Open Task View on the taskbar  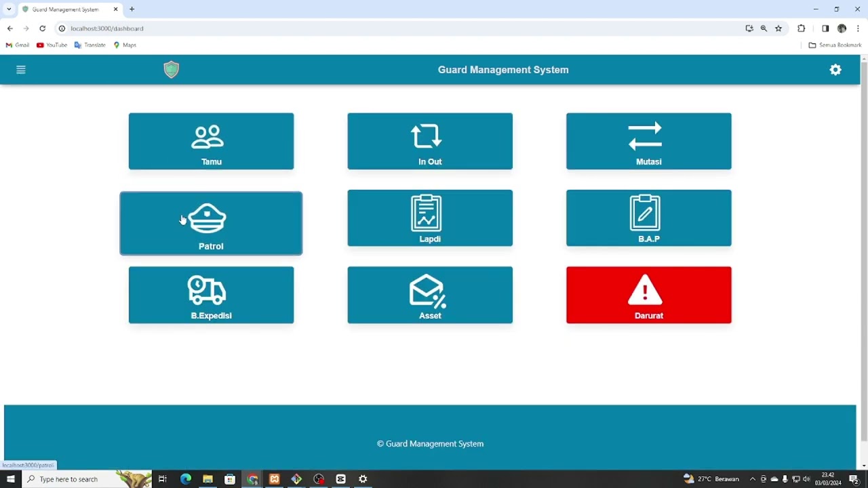(x=163, y=479)
